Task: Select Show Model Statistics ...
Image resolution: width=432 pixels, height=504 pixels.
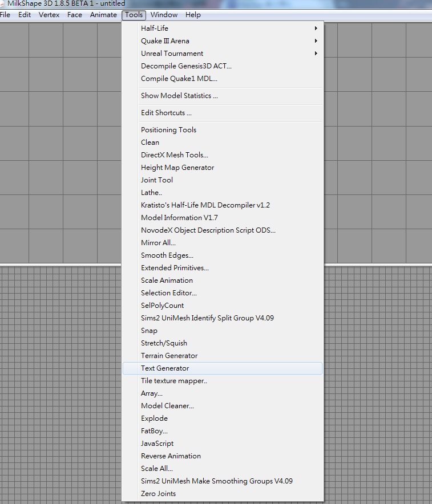Action: click(222, 95)
